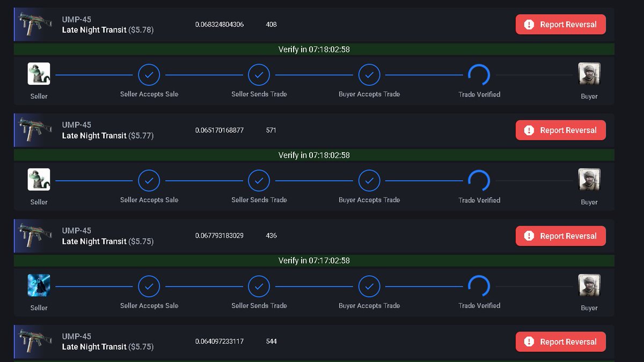Image resolution: width=644 pixels, height=362 pixels.
Task: Report reversal for UMP-45 with float 0.064097233117
Action: coord(561,342)
